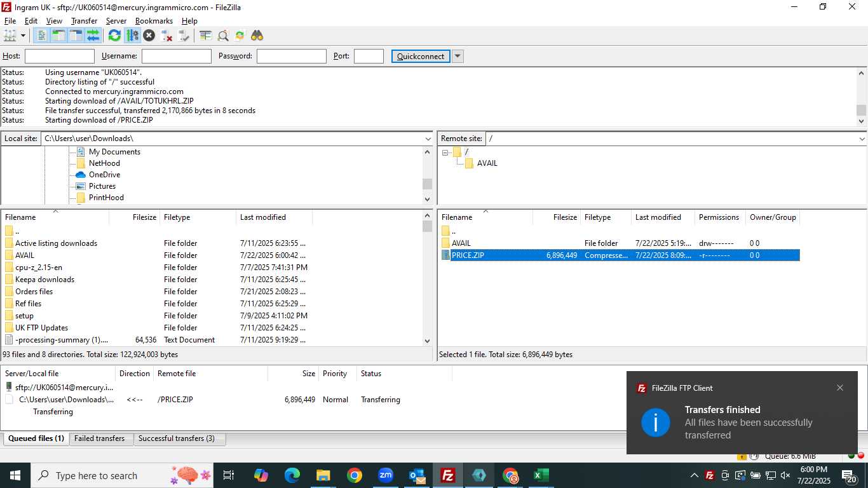Toggle directory comparison
Image resolution: width=868 pixels, height=488 pixels.
point(223,36)
